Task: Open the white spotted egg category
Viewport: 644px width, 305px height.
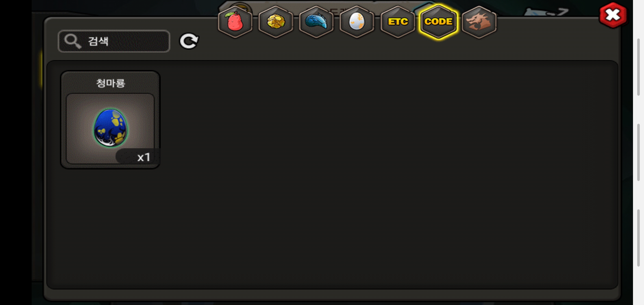Action: click(357, 22)
